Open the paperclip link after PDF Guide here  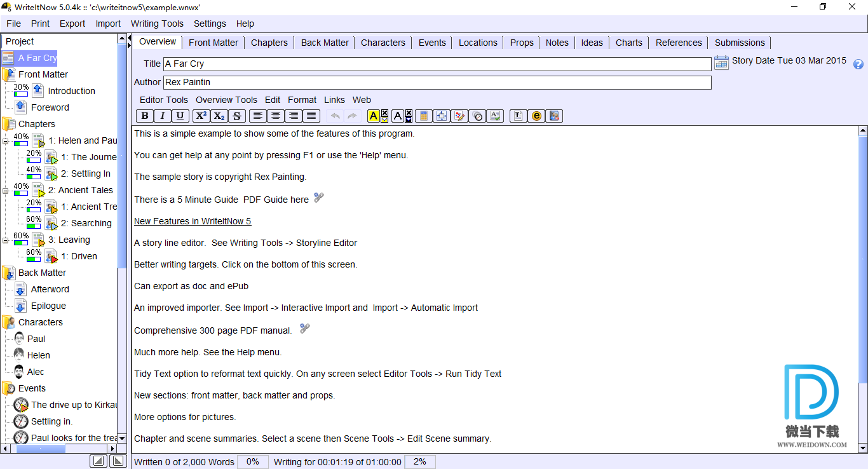tap(319, 198)
